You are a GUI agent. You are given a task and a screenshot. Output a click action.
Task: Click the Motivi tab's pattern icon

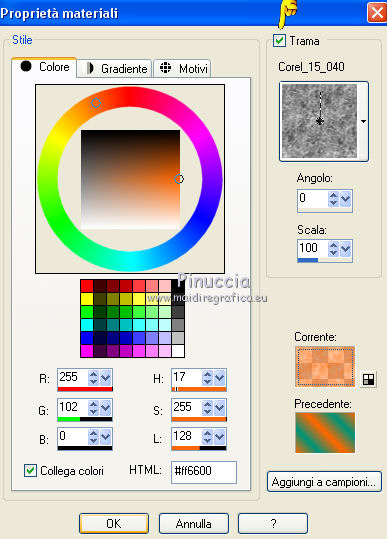coord(165,68)
